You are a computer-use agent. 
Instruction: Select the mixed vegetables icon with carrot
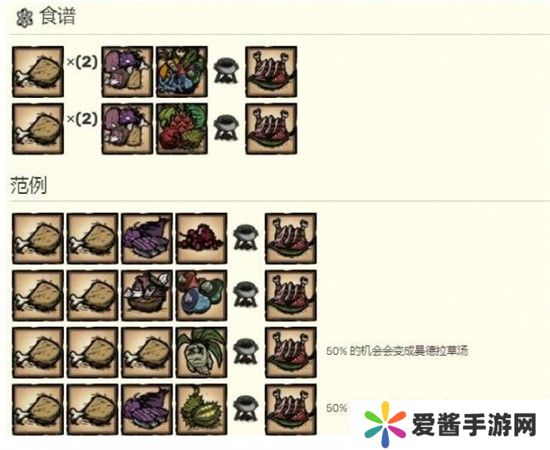182,72
